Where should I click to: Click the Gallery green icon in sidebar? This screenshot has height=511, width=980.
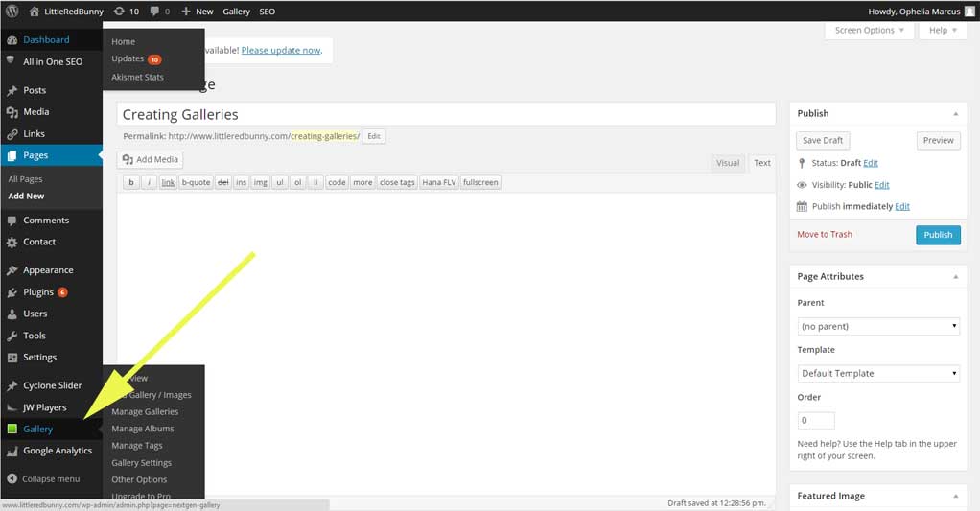click(x=12, y=429)
